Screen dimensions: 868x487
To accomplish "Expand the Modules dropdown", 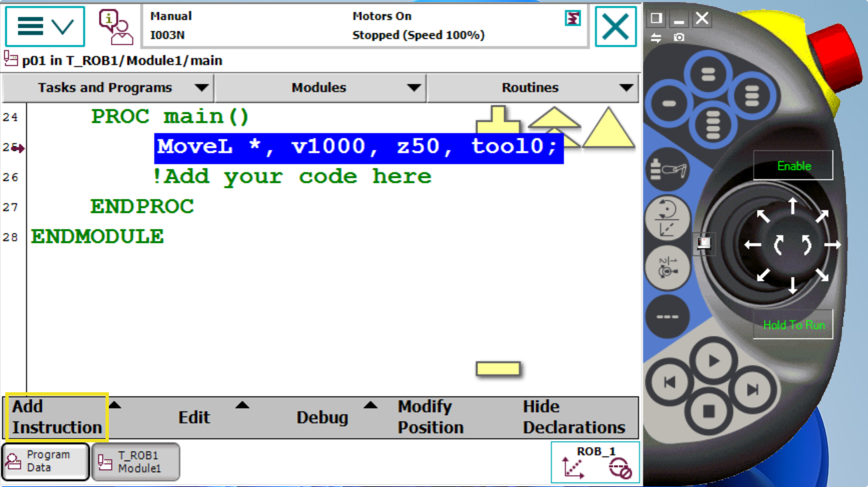I will point(319,87).
